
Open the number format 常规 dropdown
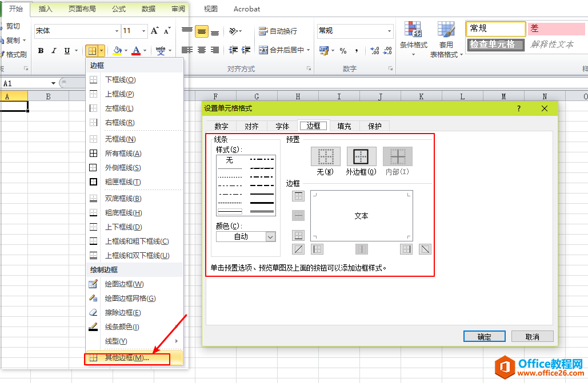(390, 31)
